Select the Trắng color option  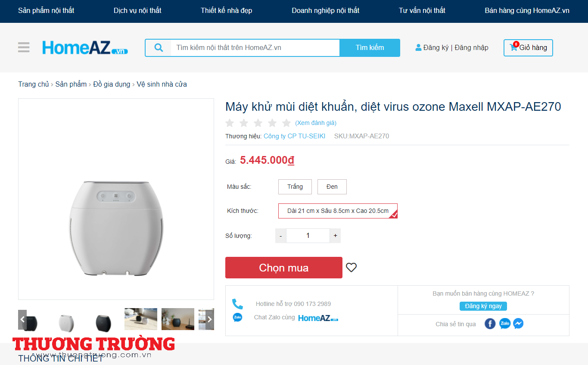pyautogui.click(x=295, y=187)
